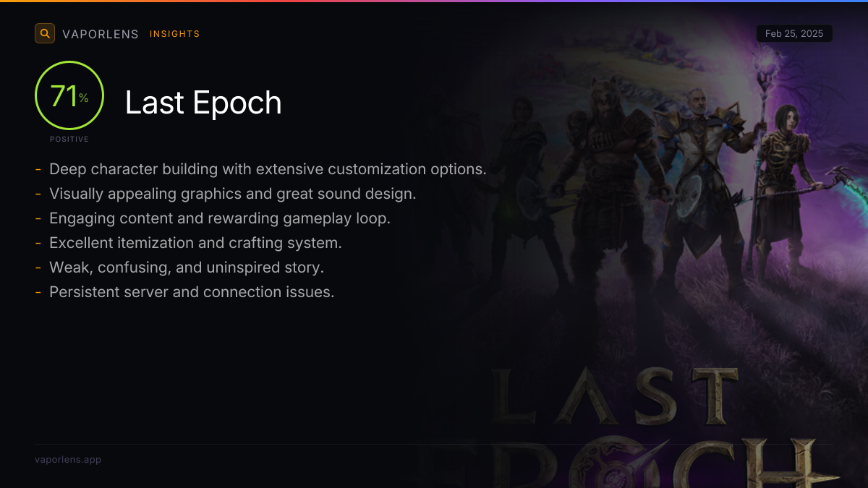
Task: Select the persistent server issues bullet
Action: pos(192,292)
